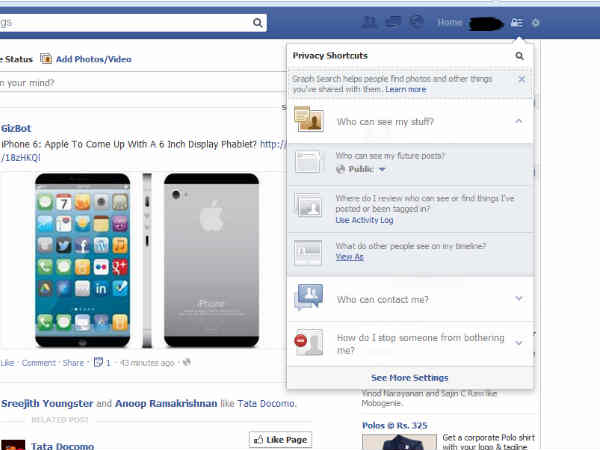Open messages icon in blue bar
Image resolution: width=600 pixels, height=450 pixels.
coord(393,23)
